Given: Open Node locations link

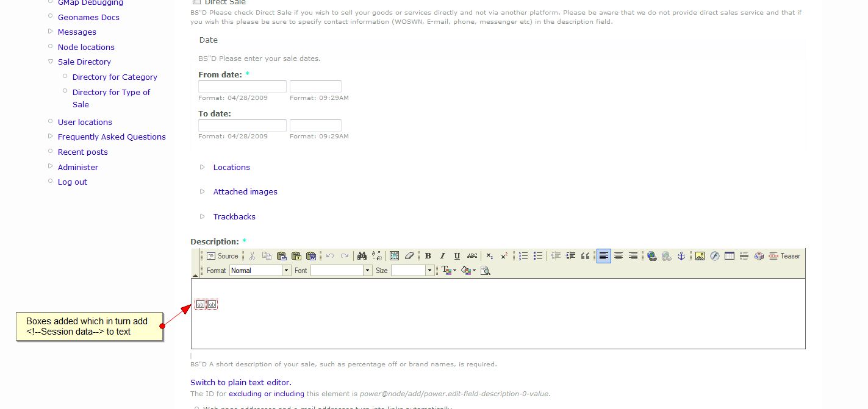Looking at the screenshot, I should pyautogui.click(x=86, y=47).
